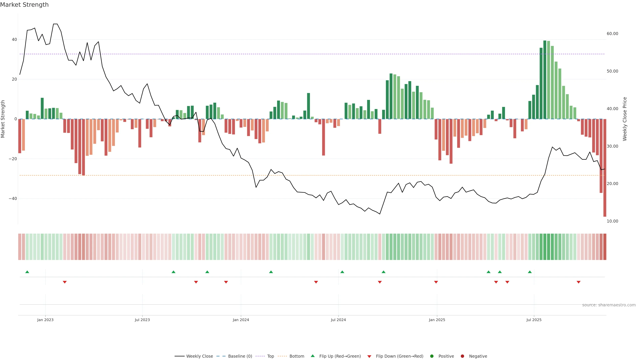The height and width of the screenshot is (362, 644).
Task: Click the green Positive legend dot
Action: tap(432, 356)
